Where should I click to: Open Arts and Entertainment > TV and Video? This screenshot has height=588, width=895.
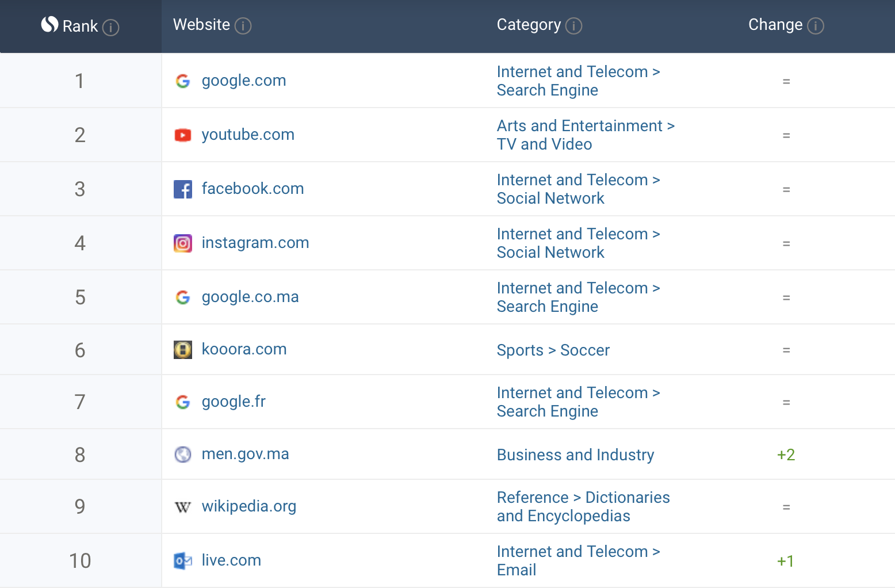pos(585,135)
